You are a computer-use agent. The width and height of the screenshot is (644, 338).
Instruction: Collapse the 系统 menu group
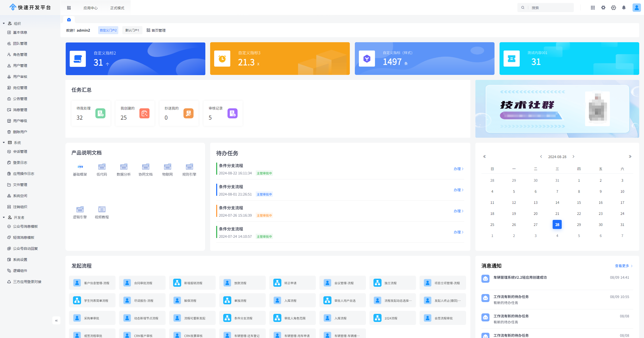pos(4,142)
